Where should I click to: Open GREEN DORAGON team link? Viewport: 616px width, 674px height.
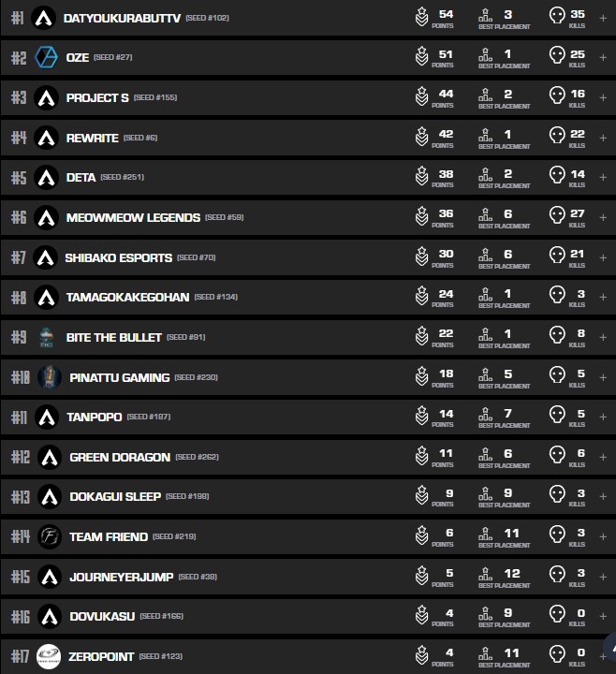(x=120, y=457)
